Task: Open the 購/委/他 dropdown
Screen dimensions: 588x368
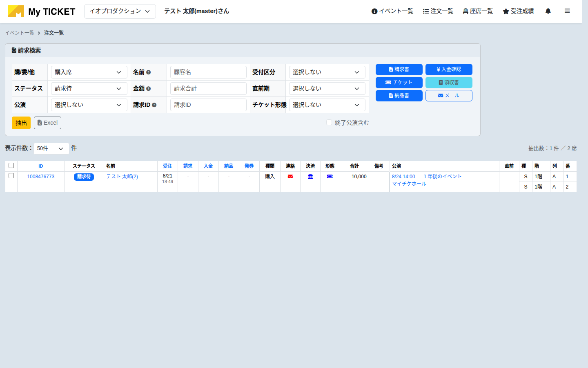Action: coord(89,72)
